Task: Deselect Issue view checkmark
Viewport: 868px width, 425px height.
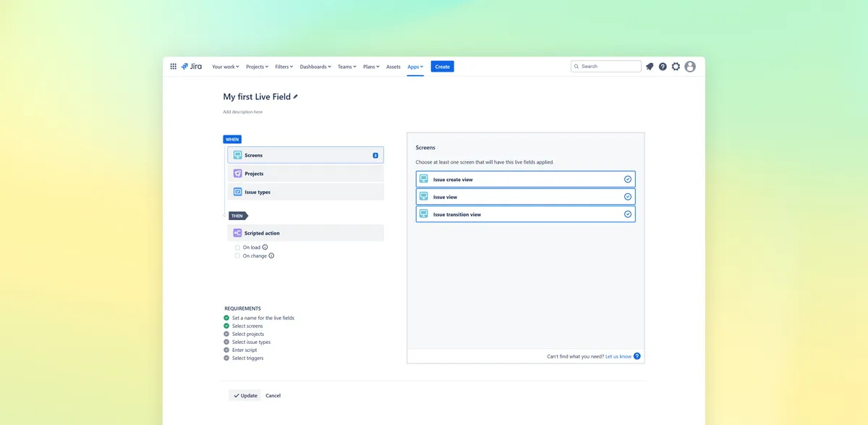Action: [x=628, y=197]
